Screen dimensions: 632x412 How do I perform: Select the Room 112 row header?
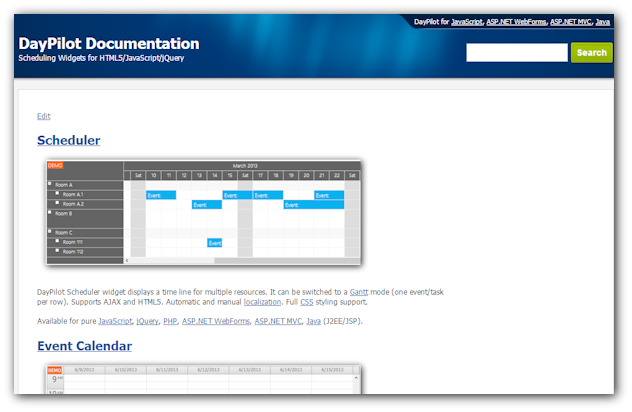pos(85,252)
